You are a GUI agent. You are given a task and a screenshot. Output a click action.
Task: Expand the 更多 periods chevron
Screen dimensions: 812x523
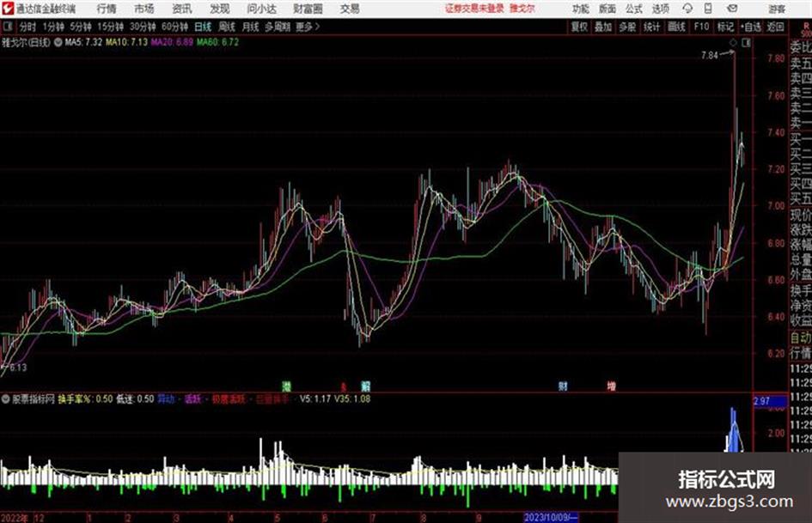pos(317,27)
